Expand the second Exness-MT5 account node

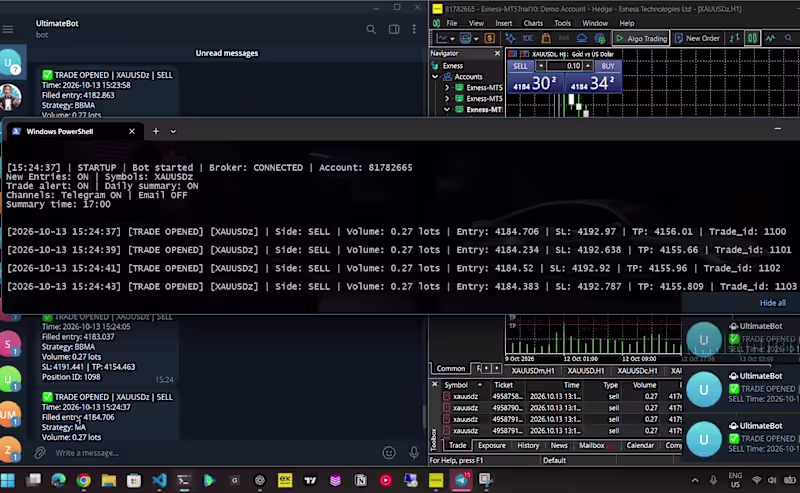coord(447,98)
